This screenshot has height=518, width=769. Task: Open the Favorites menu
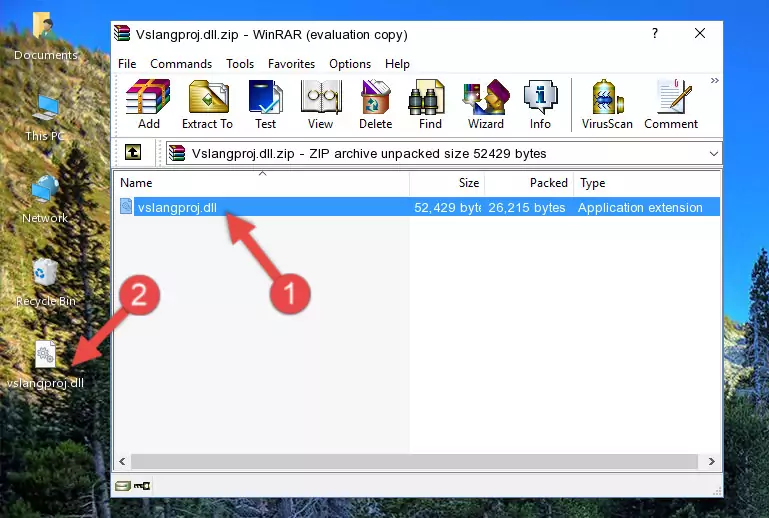click(x=291, y=64)
